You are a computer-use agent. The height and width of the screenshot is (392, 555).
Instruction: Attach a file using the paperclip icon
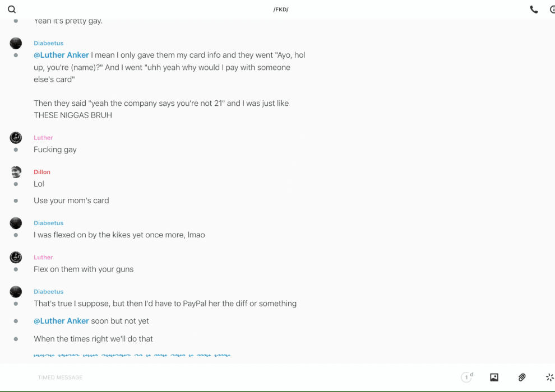[x=522, y=377]
